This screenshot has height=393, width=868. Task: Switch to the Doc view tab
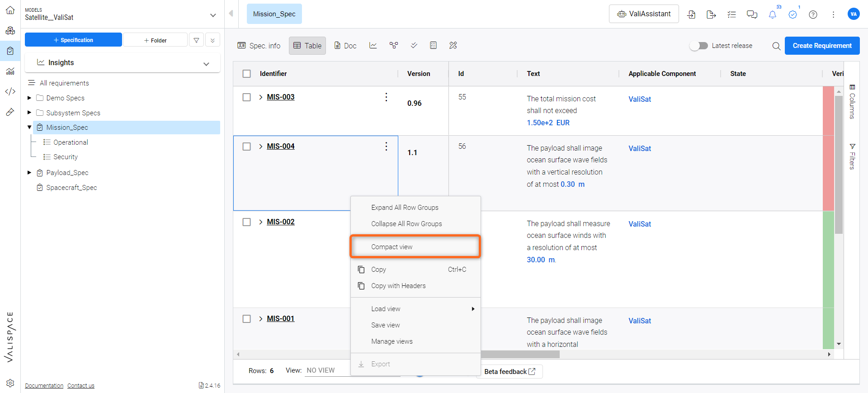[345, 46]
